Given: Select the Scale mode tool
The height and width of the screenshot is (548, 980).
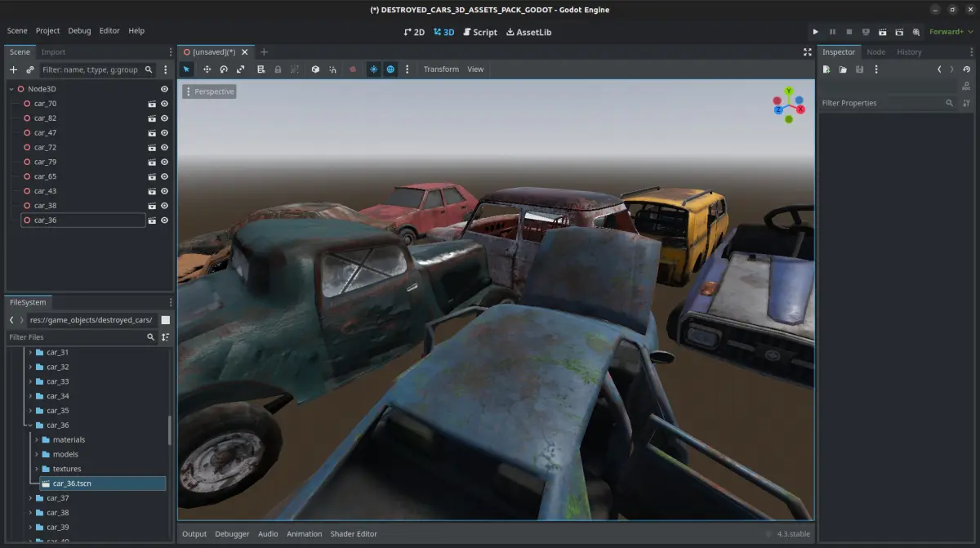Looking at the screenshot, I should tap(241, 69).
